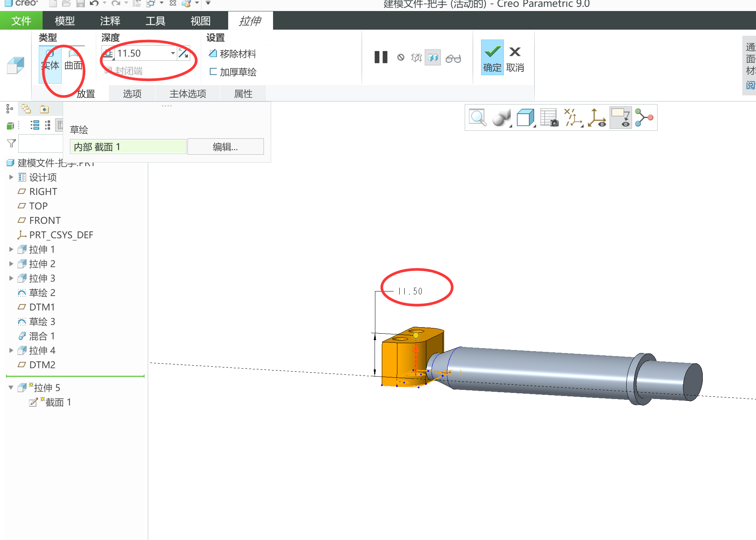This screenshot has width=756, height=540.
Task: Open the Folder Browser navigator icon
Action: pos(26,109)
